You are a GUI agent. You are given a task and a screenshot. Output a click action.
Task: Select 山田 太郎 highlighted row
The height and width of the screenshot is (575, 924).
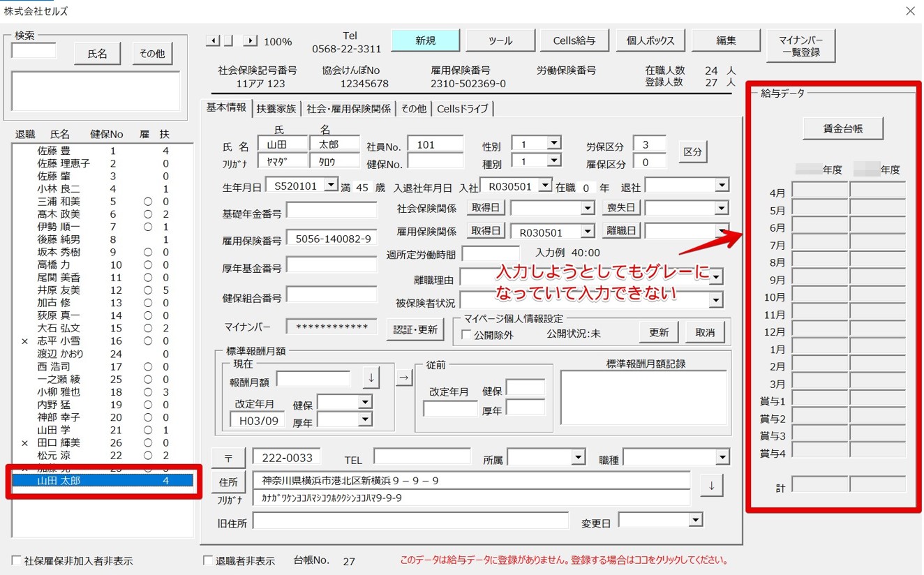(x=103, y=481)
